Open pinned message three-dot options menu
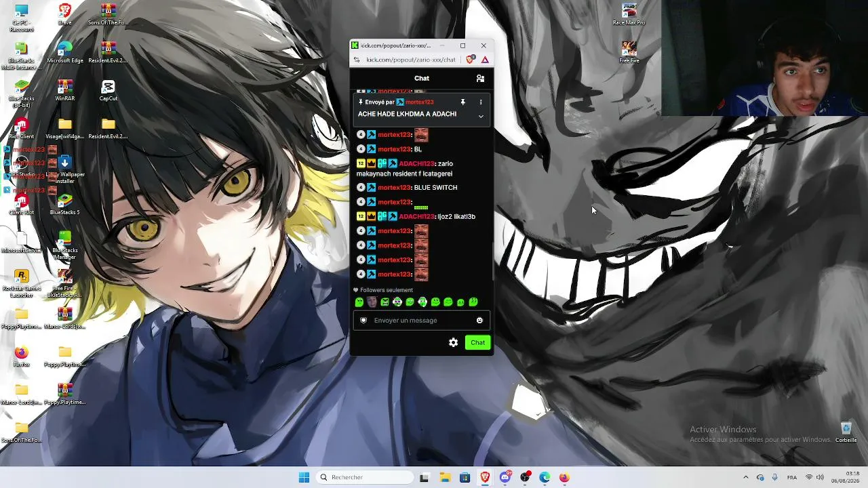868x488 pixels. coord(481,102)
